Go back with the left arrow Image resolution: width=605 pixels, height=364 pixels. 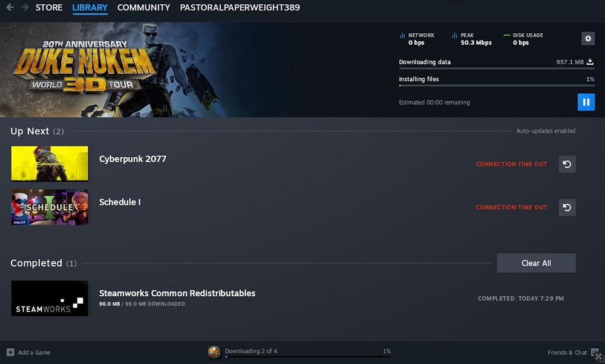(10, 7)
